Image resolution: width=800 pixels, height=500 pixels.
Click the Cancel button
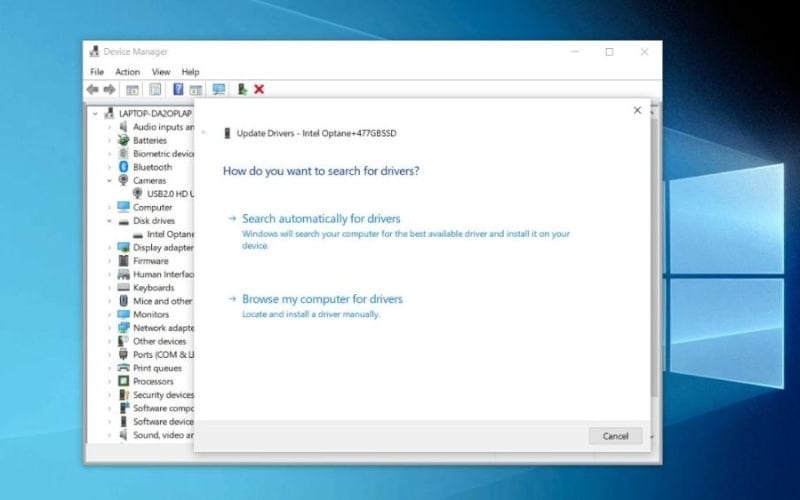(x=615, y=436)
